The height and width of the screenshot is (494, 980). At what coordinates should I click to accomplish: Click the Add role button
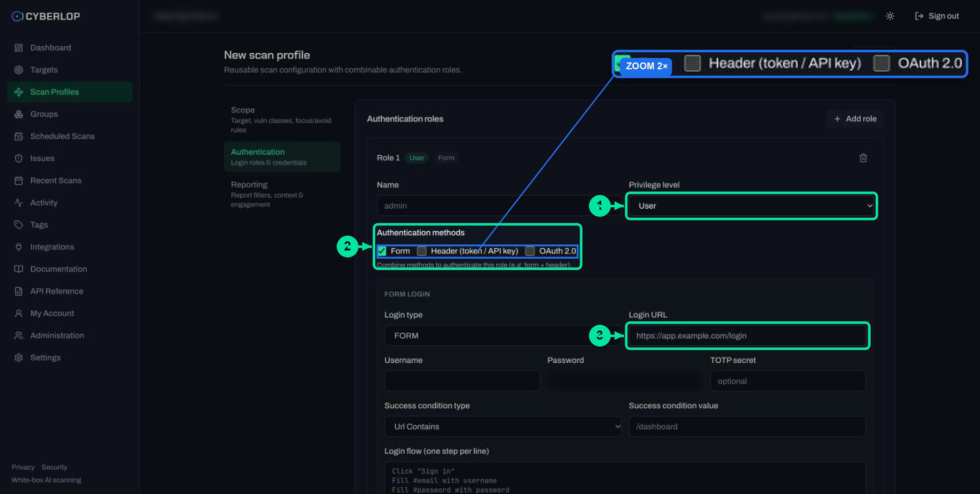coord(855,119)
